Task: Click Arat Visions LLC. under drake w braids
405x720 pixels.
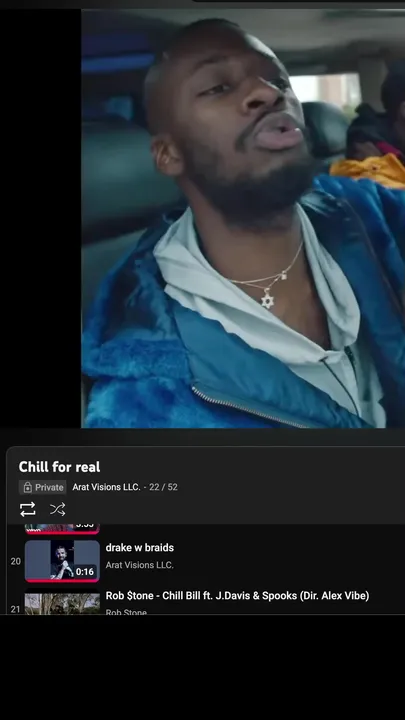Action: point(140,565)
